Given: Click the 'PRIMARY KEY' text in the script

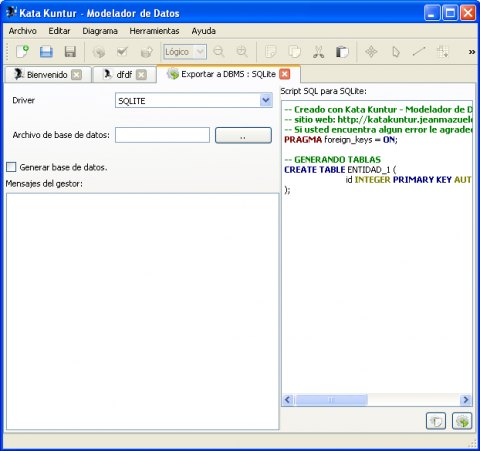Looking at the screenshot, I should pyautogui.click(x=422, y=180).
